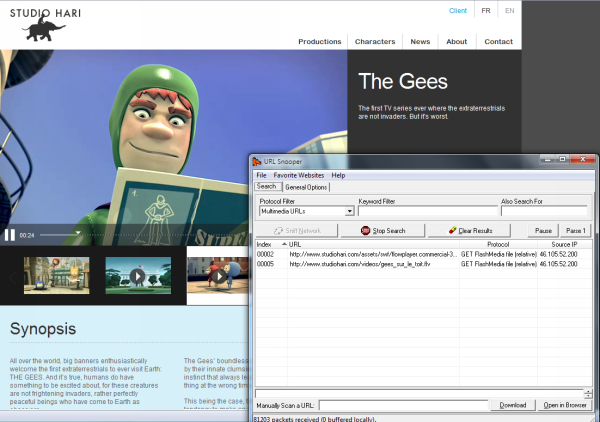Click the Download button
This screenshot has width=600, height=422.
coord(513,405)
